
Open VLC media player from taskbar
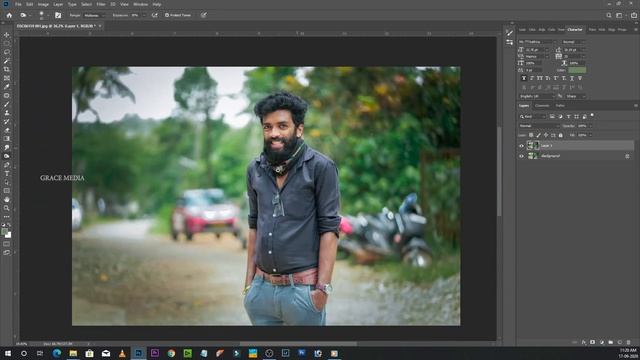(x=122, y=353)
